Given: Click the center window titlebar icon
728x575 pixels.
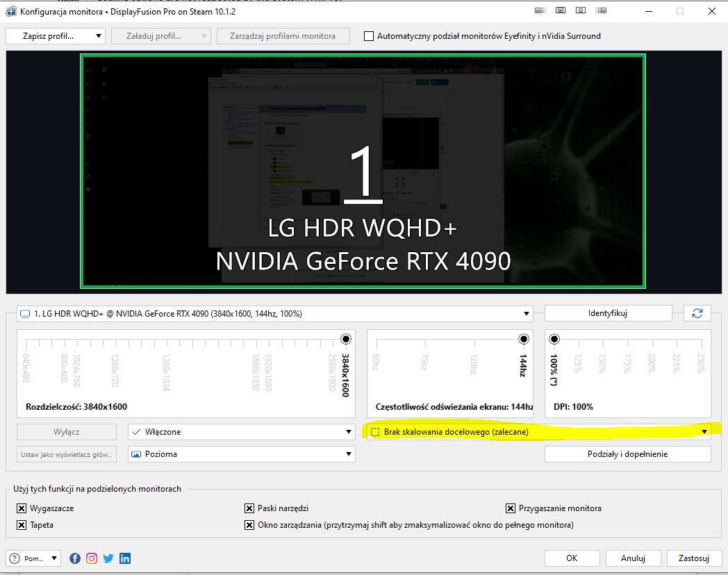Looking at the screenshot, I should 581,11.
